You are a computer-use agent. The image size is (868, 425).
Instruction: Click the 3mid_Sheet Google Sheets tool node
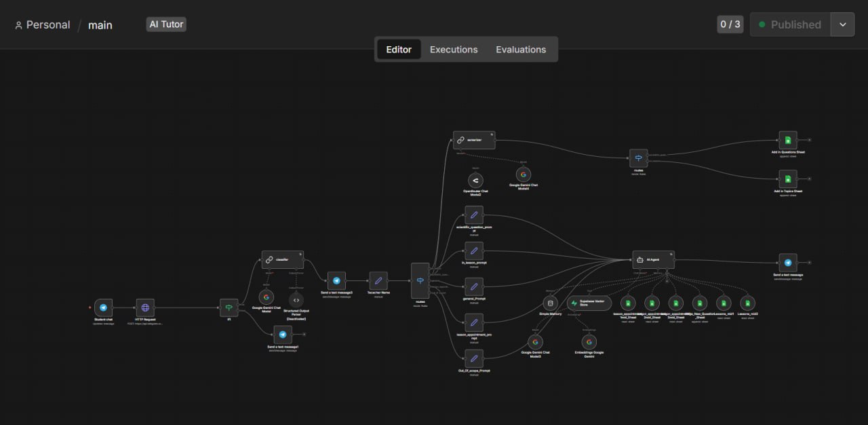click(676, 303)
